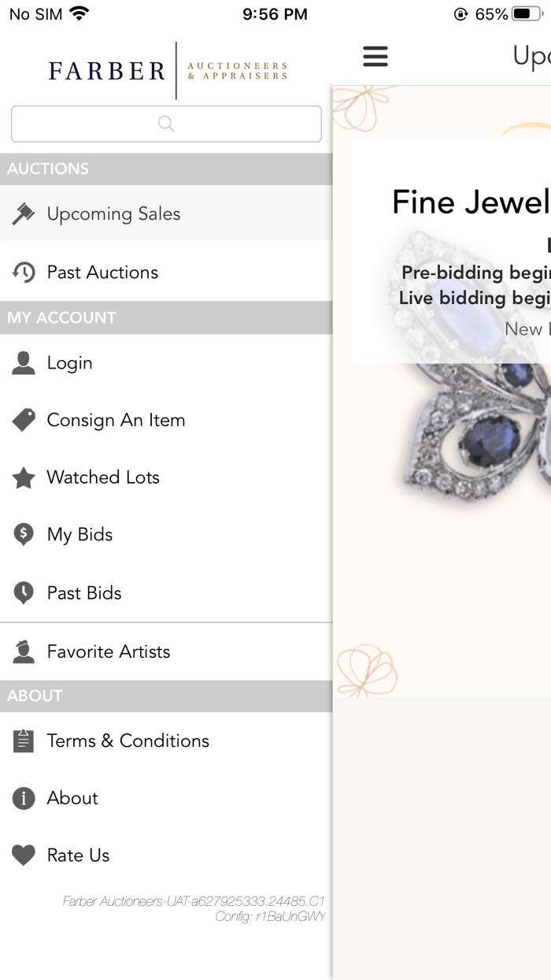Tap the Login person icon
551x980 pixels.
tap(23, 362)
